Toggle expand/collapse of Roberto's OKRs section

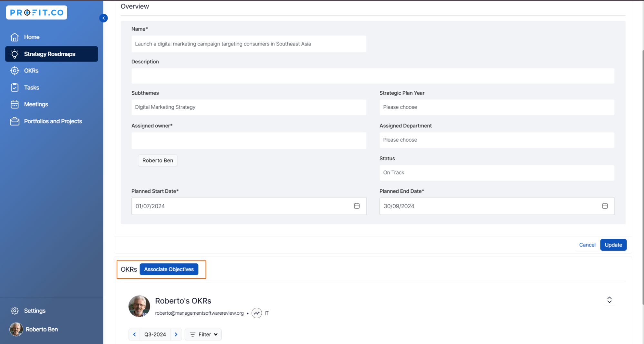coord(609,300)
